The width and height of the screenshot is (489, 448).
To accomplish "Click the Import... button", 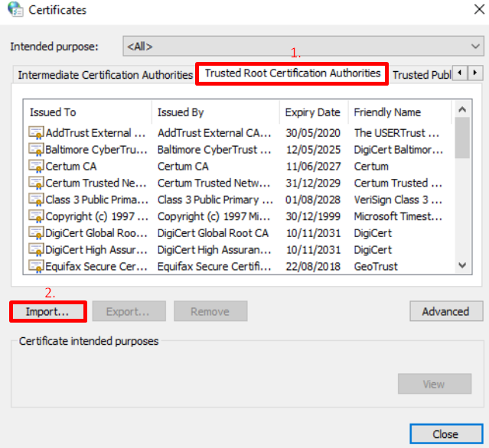I will coord(47,312).
